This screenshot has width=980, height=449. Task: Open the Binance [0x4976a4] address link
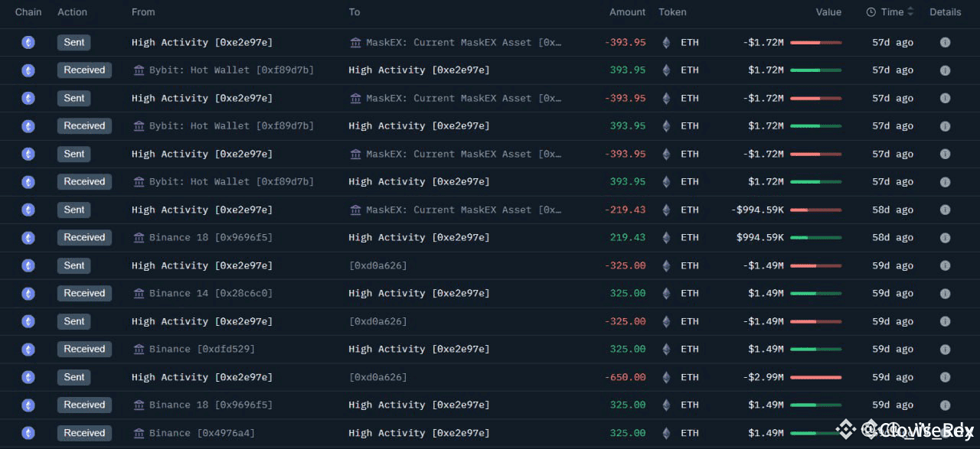coord(202,433)
